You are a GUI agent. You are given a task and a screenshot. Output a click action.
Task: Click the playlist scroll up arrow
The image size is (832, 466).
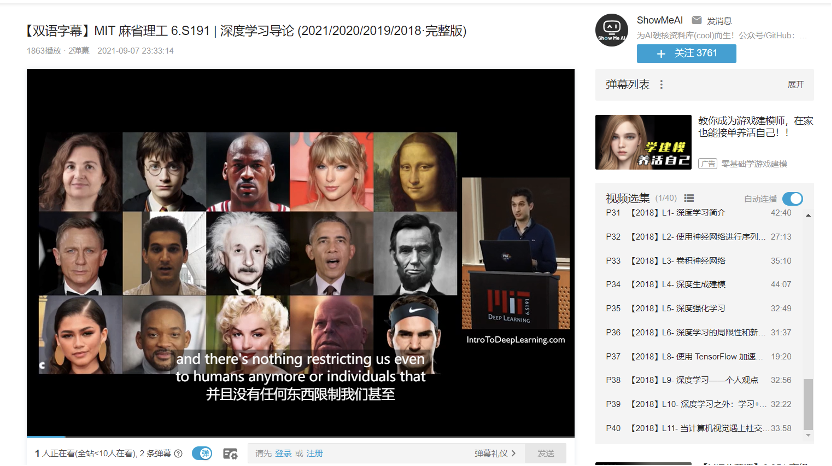point(808,215)
